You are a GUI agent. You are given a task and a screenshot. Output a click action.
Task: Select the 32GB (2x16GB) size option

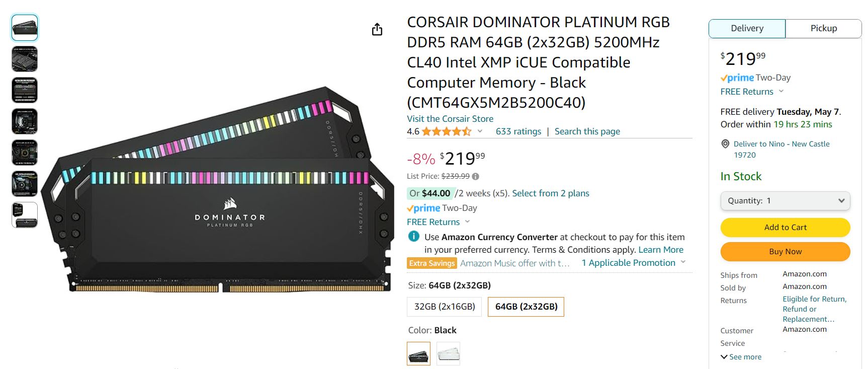pos(445,307)
